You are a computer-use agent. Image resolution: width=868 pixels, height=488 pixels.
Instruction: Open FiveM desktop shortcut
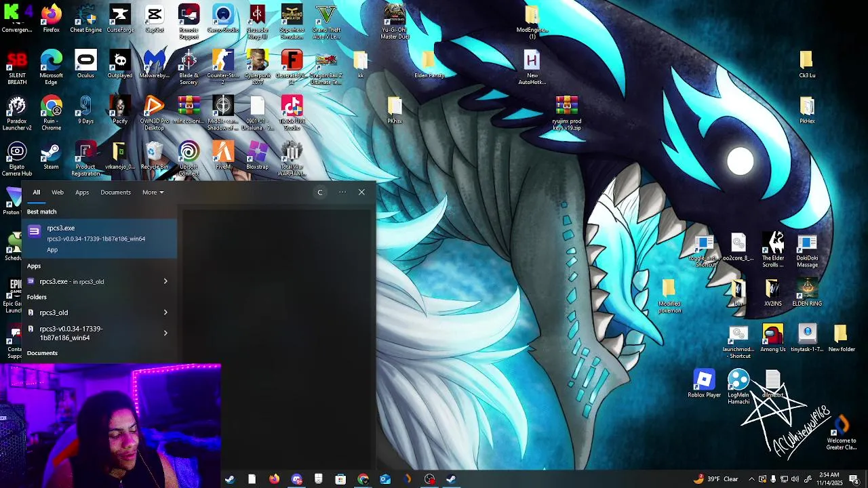(x=223, y=155)
